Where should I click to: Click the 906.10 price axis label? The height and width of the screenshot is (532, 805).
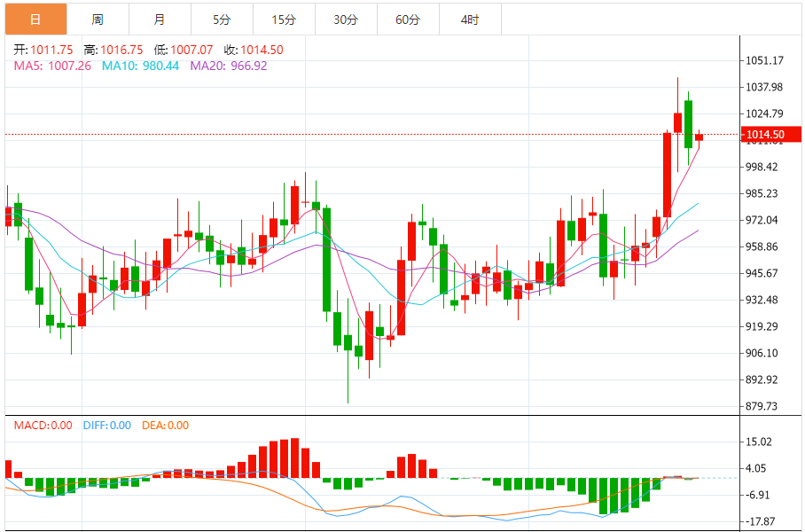pyautogui.click(x=762, y=353)
